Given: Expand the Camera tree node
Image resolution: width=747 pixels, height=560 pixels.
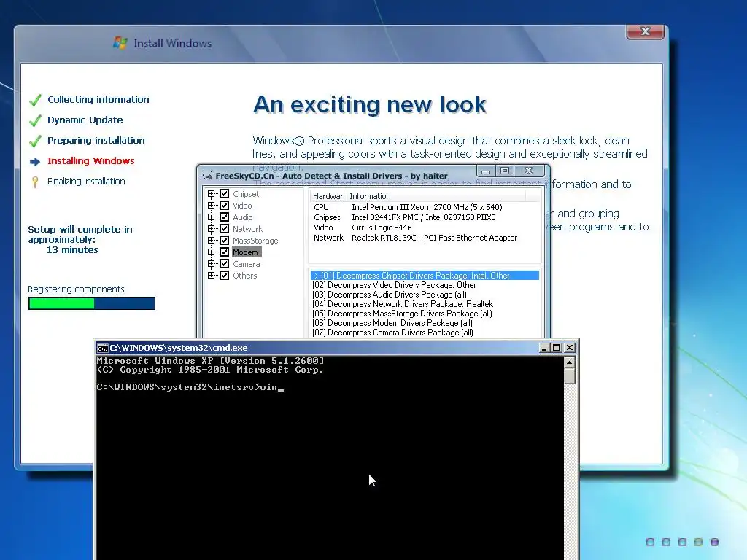Looking at the screenshot, I should point(211,264).
